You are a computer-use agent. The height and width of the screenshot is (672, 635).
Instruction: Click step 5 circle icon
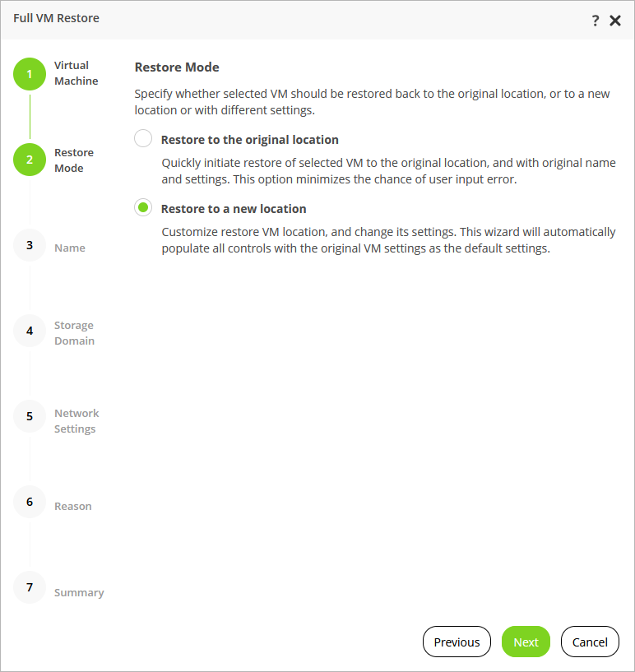[x=30, y=416]
